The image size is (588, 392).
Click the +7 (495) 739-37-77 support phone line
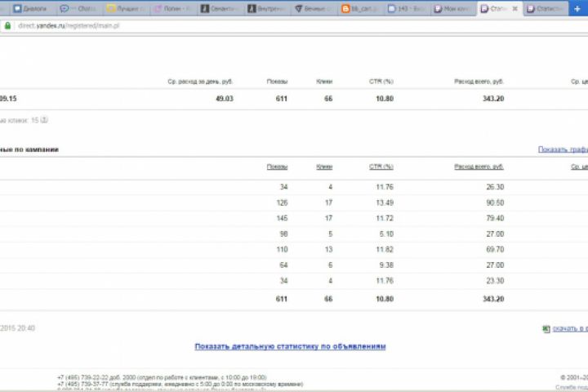(180, 384)
